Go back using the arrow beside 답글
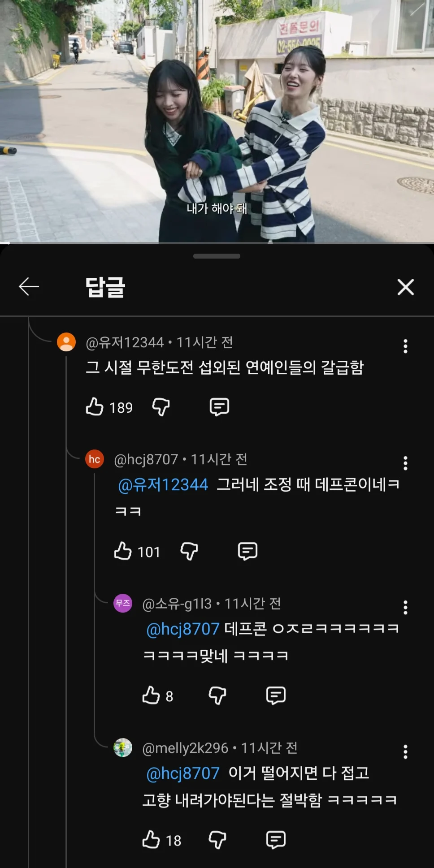Screen dimensions: 434x868 (x=29, y=287)
